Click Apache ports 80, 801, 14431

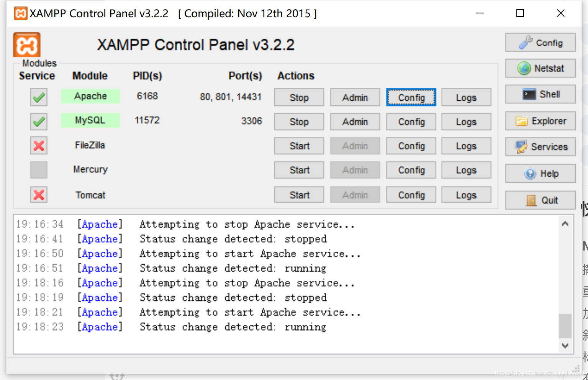point(231,97)
